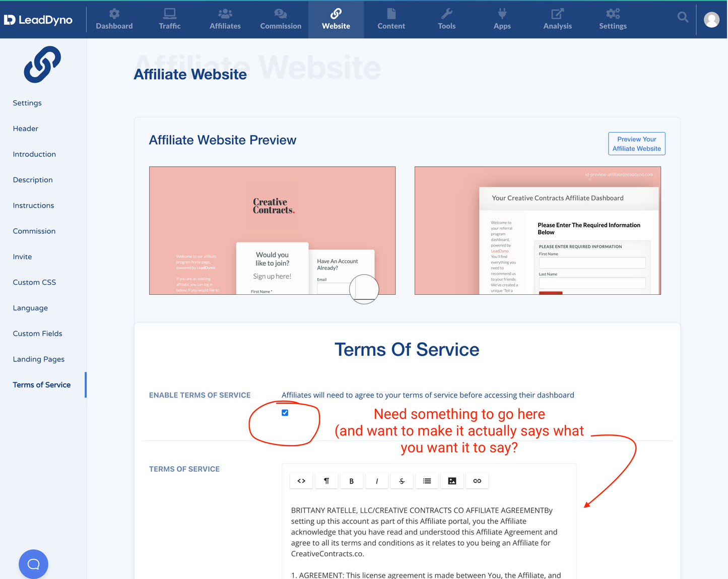The width and height of the screenshot is (728, 579).
Task: Click the LeadDyno logo
Action: (x=38, y=20)
